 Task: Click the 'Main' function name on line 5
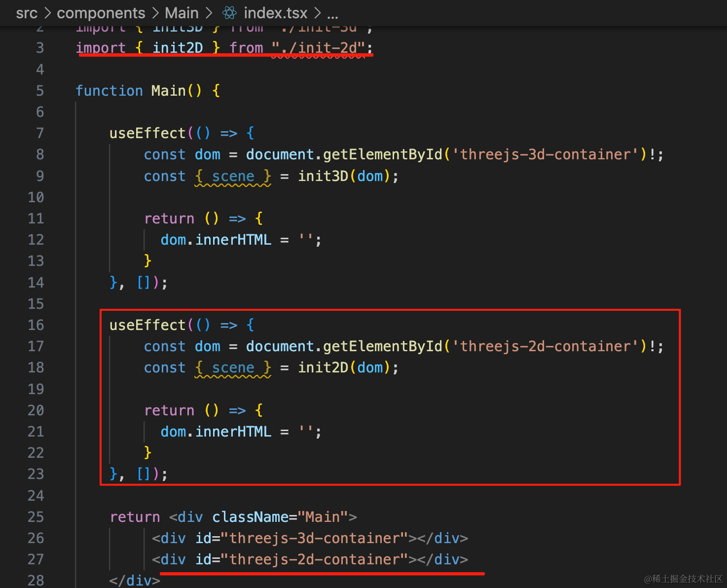(x=169, y=91)
